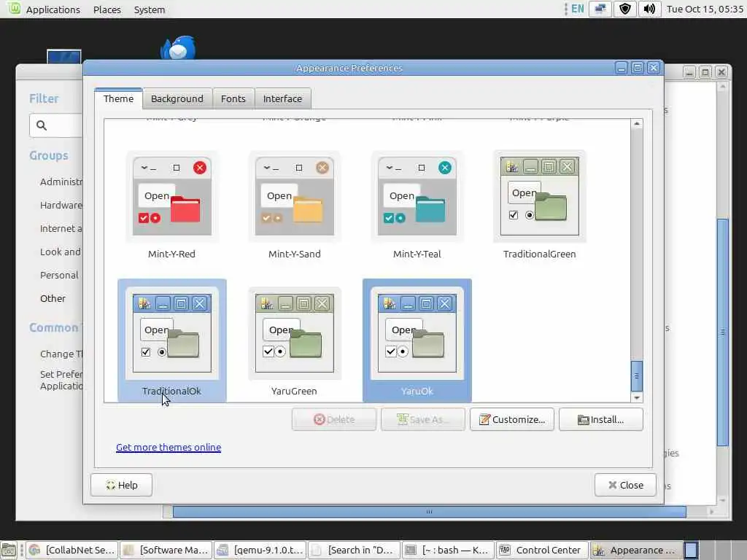
Task: Open the Applications menu
Action: click(53, 9)
